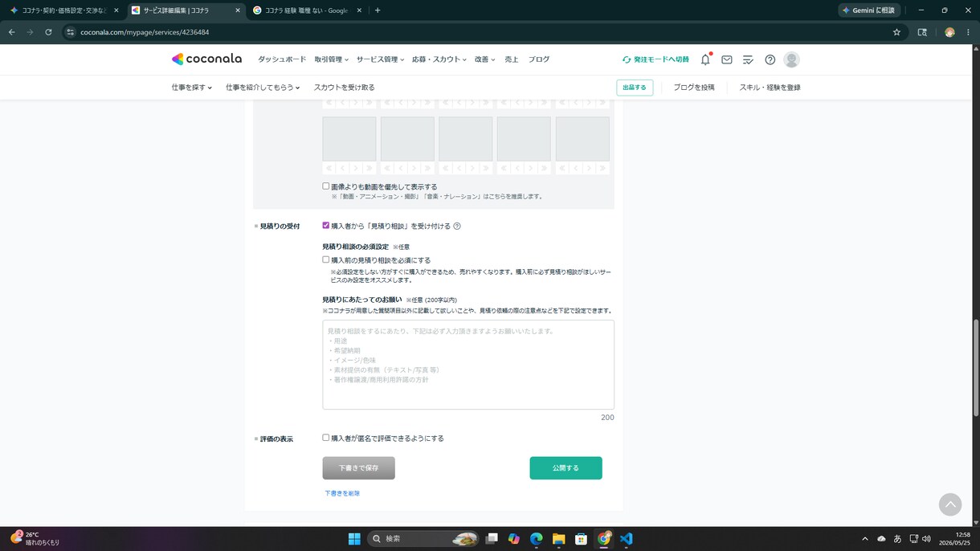Open Microsoft Store from the taskbar
980x551 pixels.
[581, 539]
